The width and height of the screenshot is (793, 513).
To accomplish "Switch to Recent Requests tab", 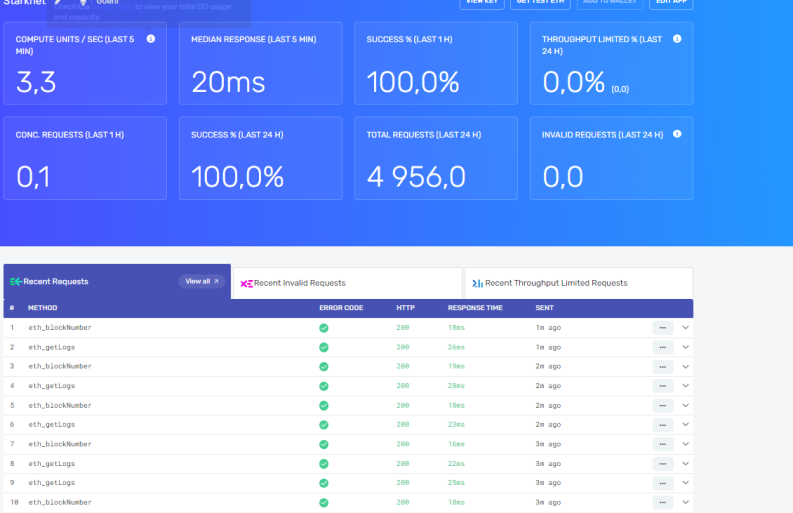I will 117,281.
